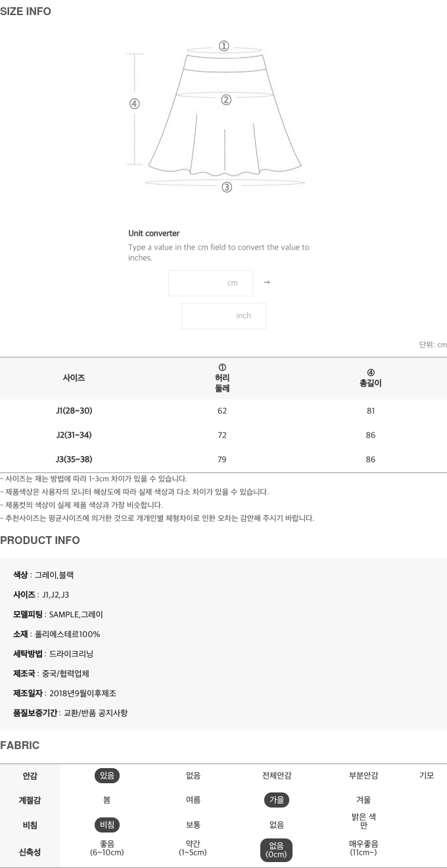This screenshot has width=447, height=868.
Task: Click the 허리둘레 column header
Action: 222,378
